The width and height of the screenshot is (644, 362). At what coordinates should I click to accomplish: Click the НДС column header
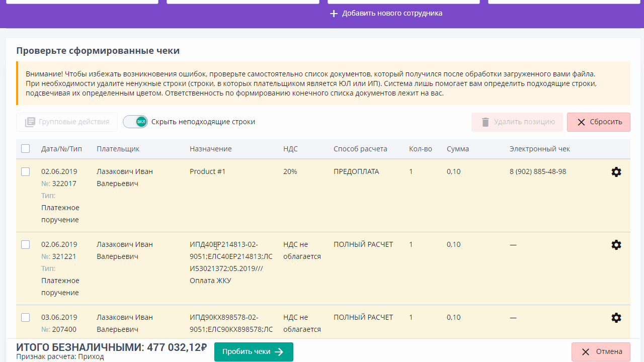coord(290,149)
